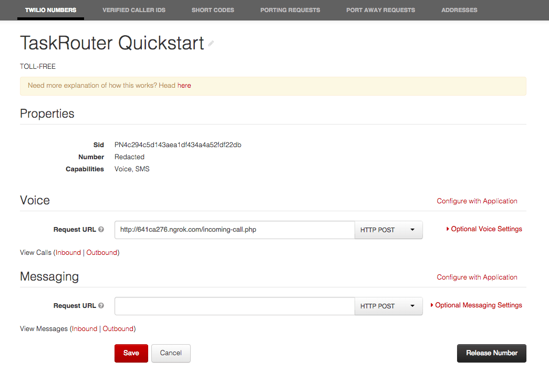Open the Messaging HTTP POST method dropdown
The image size is (549, 392).
pyautogui.click(x=388, y=306)
